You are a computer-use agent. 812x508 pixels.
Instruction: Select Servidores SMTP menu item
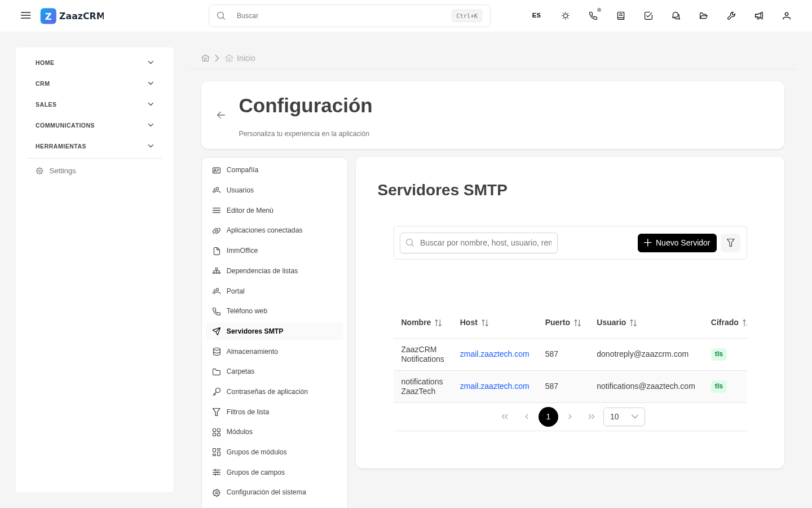pos(275,331)
